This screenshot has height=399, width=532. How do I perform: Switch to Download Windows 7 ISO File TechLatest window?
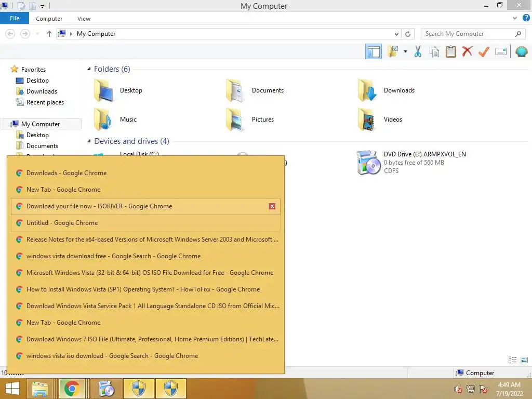146,339
